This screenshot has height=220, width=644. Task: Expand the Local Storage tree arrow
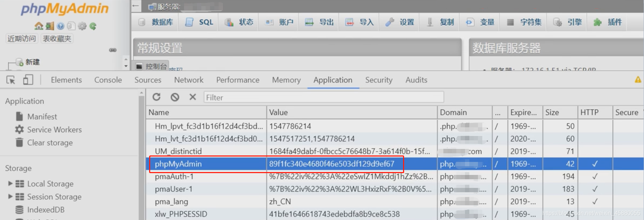[x=10, y=184]
